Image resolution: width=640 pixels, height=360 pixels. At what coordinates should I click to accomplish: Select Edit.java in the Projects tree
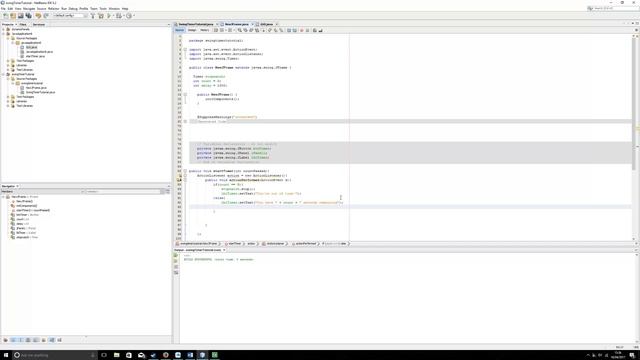31,47
